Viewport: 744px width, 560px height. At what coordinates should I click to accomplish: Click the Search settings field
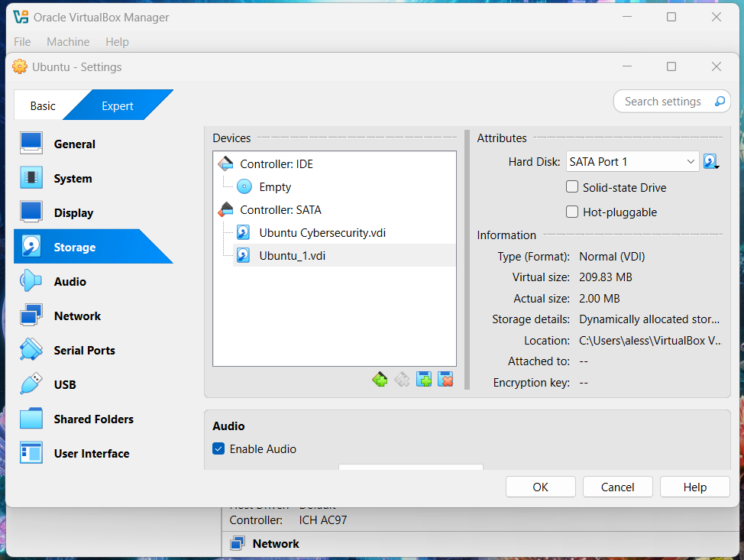pos(663,102)
